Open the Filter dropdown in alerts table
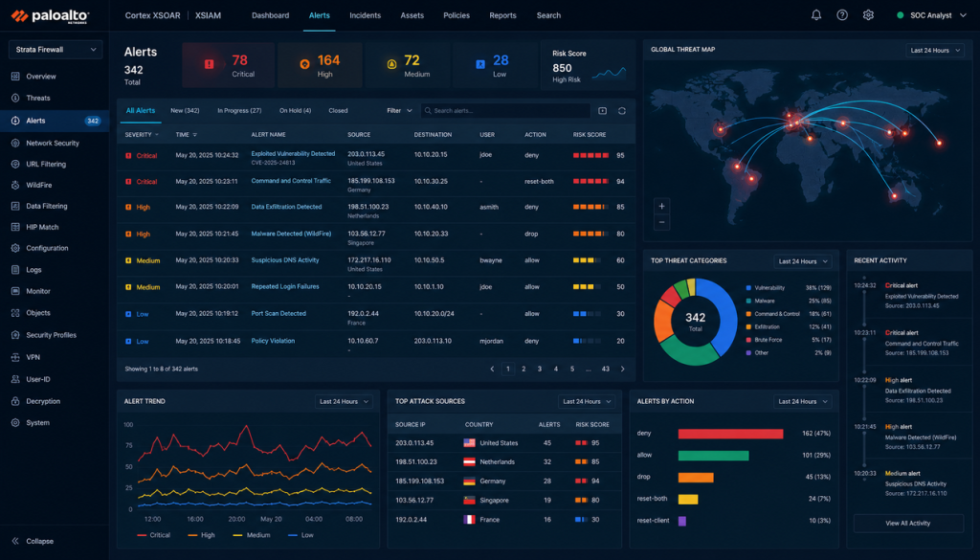Viewport: 980px width, 560px height. click(x=399, y=111)
